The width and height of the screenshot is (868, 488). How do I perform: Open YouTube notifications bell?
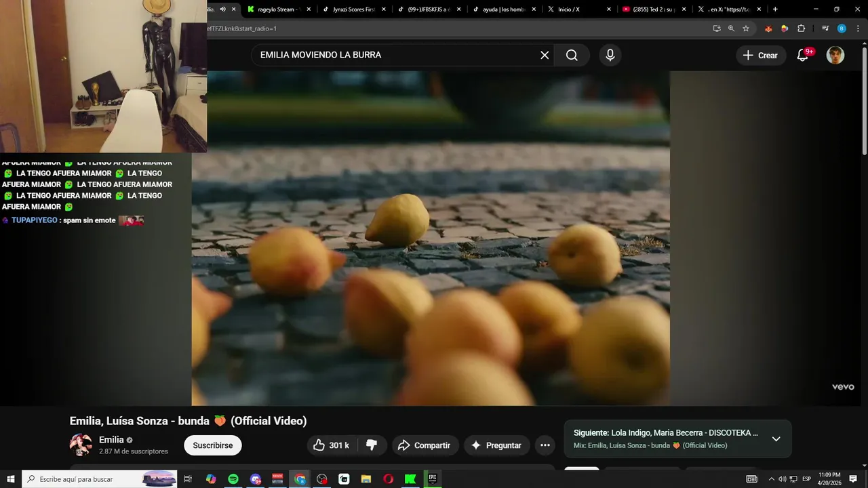pos(803,56)
